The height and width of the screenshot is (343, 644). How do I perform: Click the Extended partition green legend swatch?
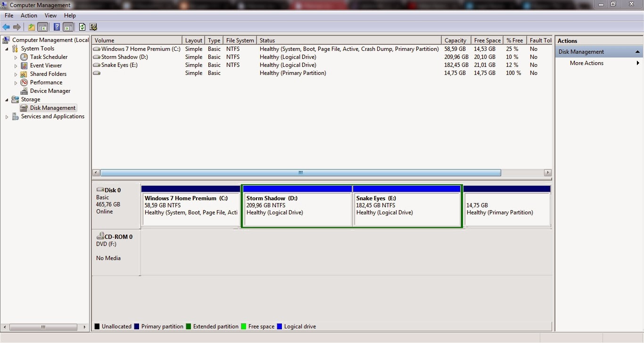point(189,327)
